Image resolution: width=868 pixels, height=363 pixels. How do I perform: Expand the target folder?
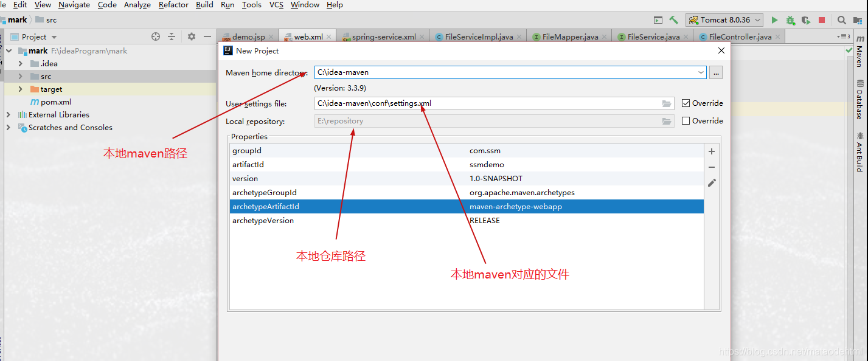[21, 89]
